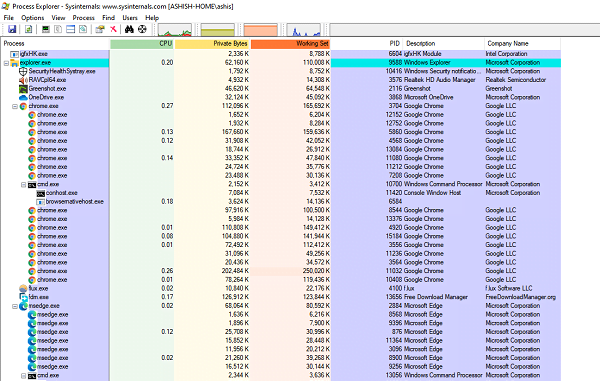This screenshot has width=600, height=381.
Task: Click the green CPU usage graph
Action: tap(174, 30)
